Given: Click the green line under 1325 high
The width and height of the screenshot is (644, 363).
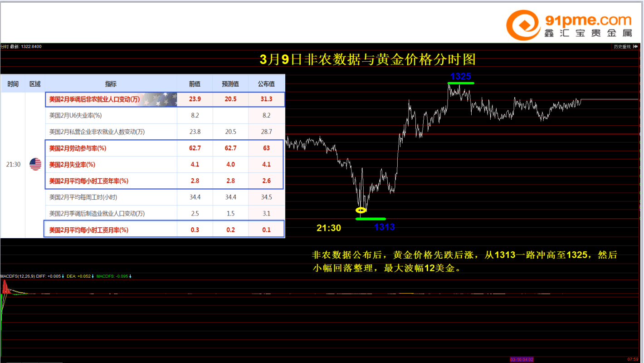Looking at the screenshot, I should [x=461, y=83].
